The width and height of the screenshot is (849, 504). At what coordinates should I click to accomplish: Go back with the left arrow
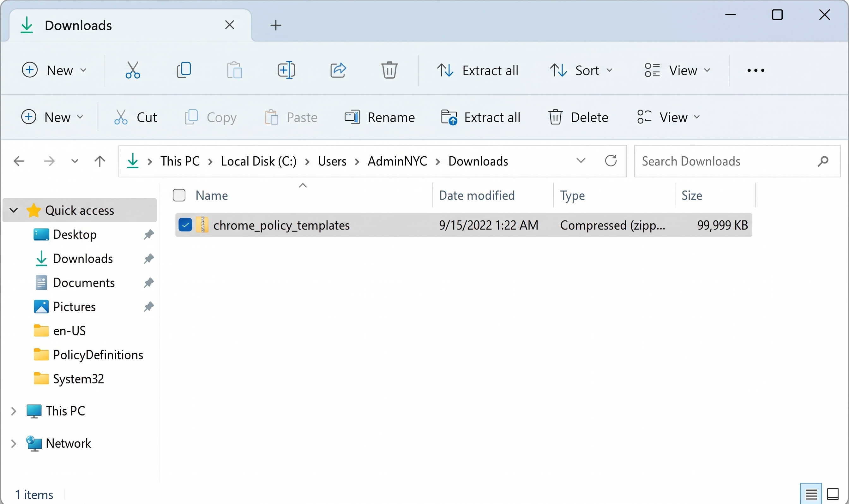[19, 161]
